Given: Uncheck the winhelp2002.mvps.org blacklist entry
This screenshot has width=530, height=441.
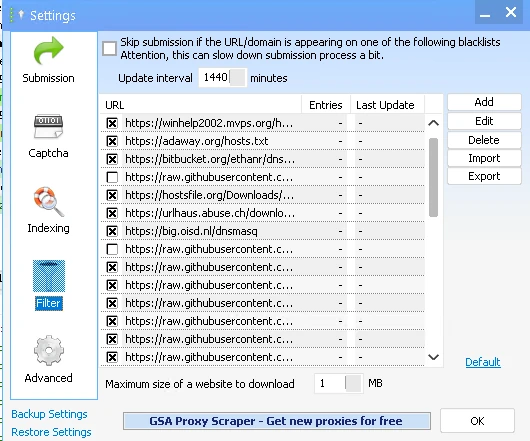Looking at the screenshot, I should [112, 123].
